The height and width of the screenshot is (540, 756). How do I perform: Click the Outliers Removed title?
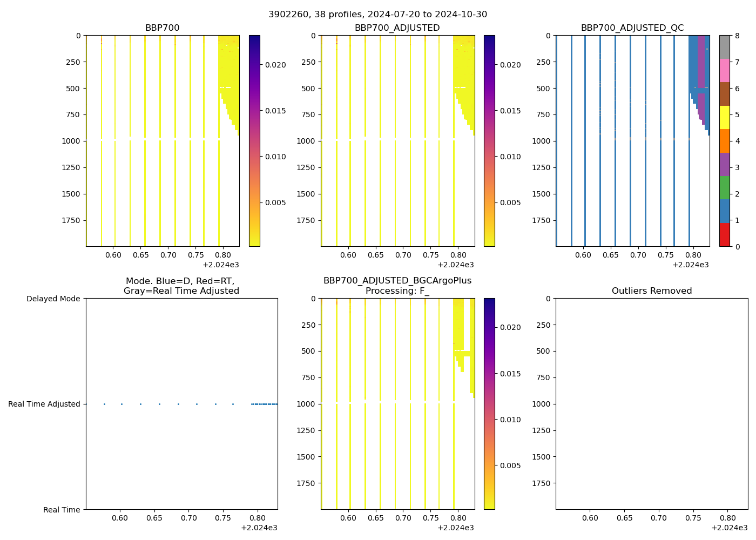(x=651, y=291)
